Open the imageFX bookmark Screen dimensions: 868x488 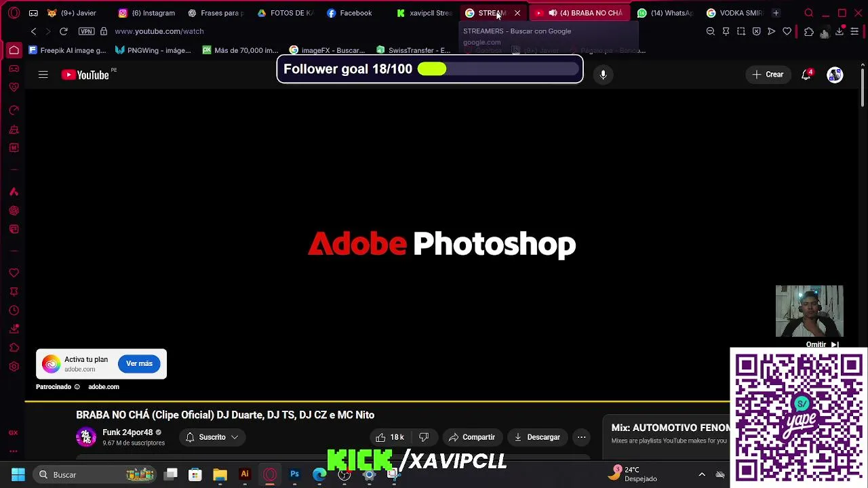(327, 50)
